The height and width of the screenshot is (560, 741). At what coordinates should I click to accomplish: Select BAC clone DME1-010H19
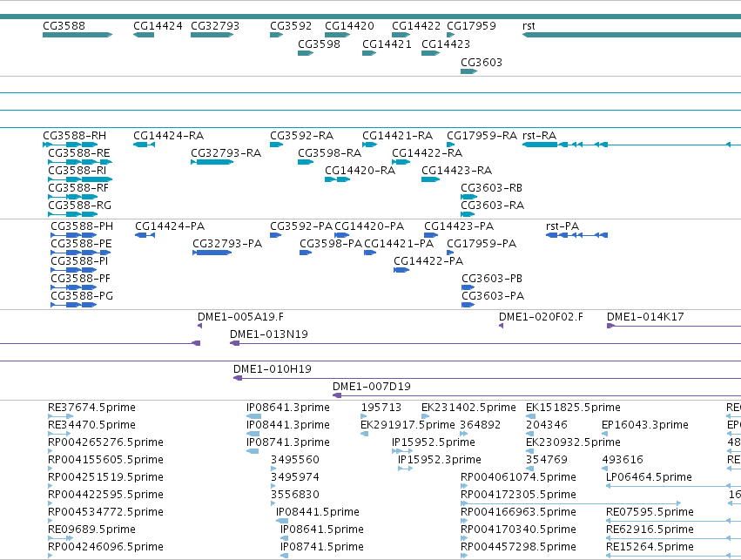[273, 369]
